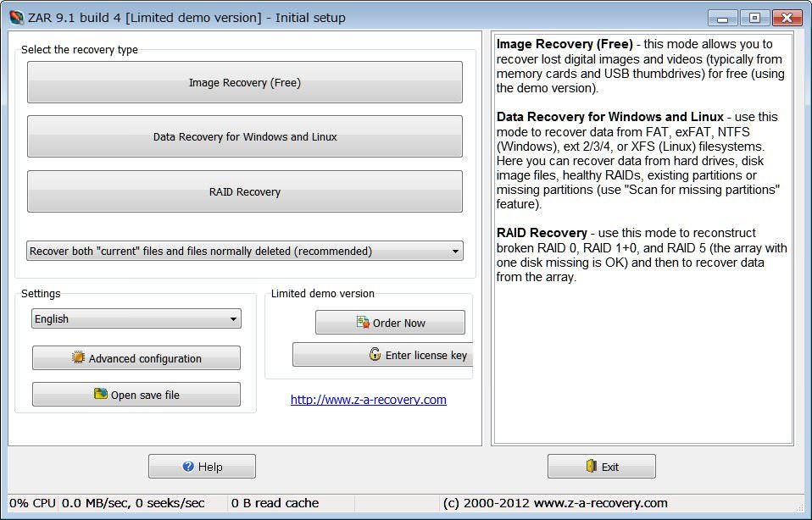Close the ZAR window
Image resolution: width=812 pixels, height=520 pixels.
787,18
